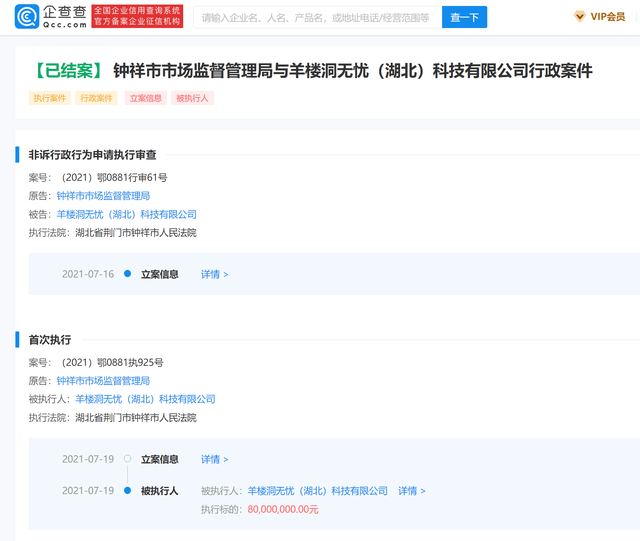Select the red 被执行人 tag

193,98
